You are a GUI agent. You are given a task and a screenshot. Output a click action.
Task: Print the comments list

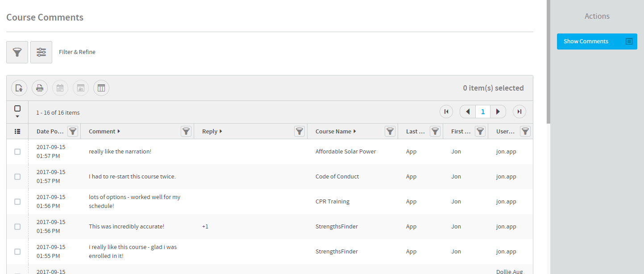coord(40,88)
